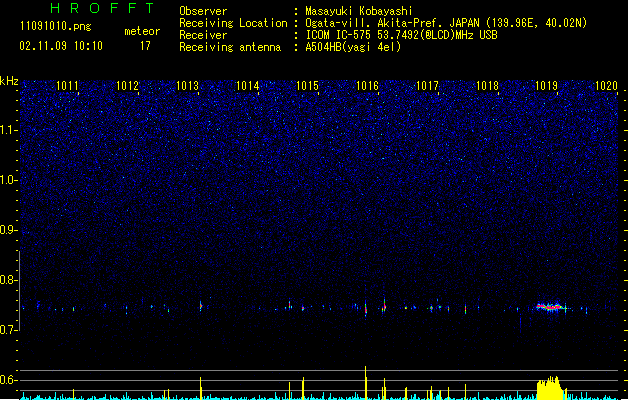629x400 pixels.
Task: Select the file name 11091010.png
Action: click(x=56, y=26)
